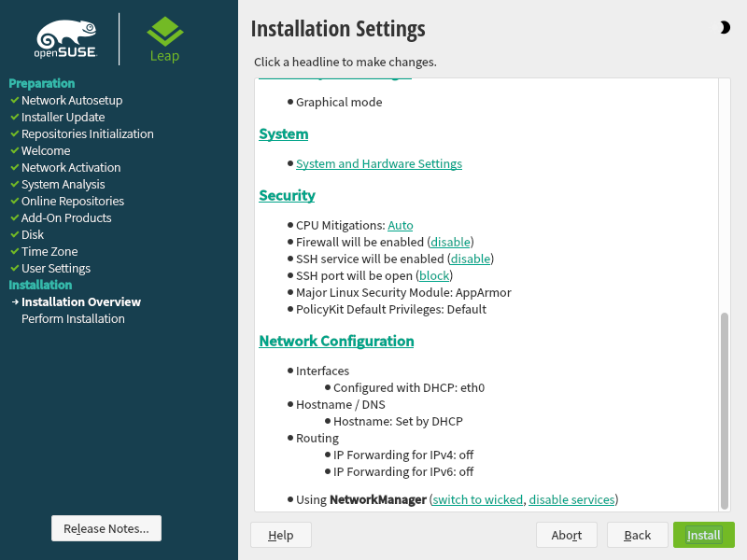
Task: Switch network to wicked
Action: pyautogui.click(x=477, y=500)
